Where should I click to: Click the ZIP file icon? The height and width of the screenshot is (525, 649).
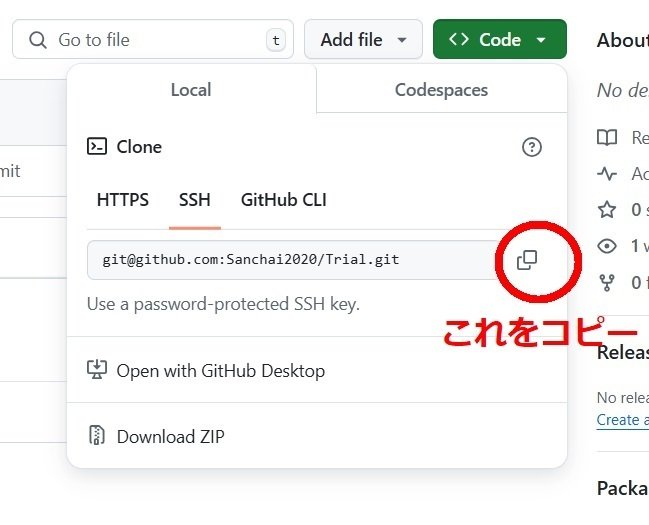coord(97,435)
